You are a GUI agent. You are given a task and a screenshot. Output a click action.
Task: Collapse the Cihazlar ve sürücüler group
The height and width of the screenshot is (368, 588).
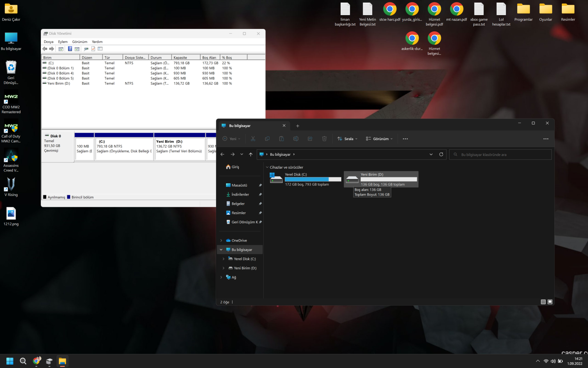(267, 167)
